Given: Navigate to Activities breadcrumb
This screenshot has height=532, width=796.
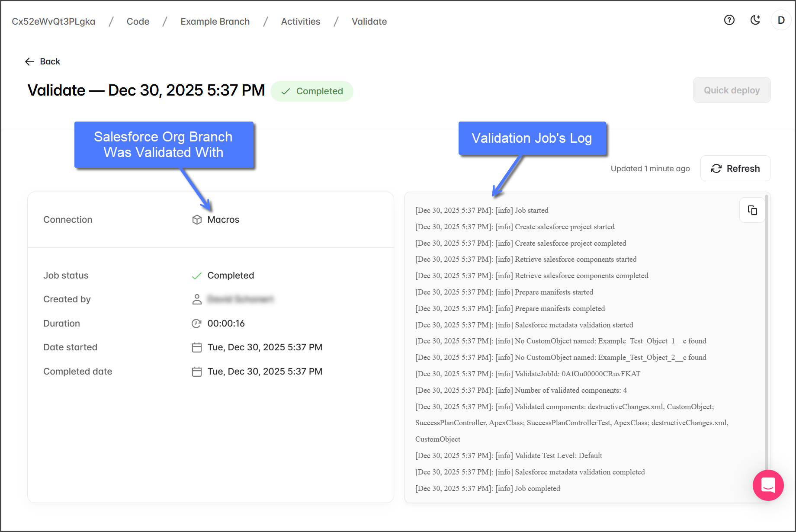Looking at the screenshot, I should click(x=300, y=22).
